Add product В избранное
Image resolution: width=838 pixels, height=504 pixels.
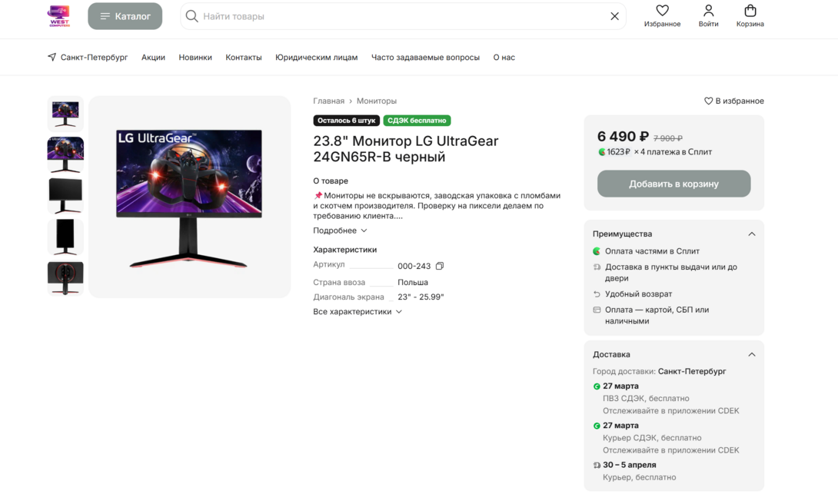coord(733,101)
